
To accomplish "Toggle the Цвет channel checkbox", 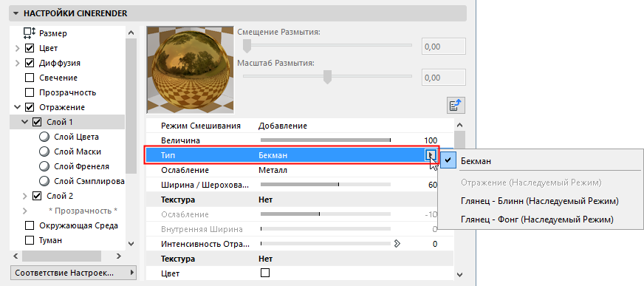I will click(30, 49).
